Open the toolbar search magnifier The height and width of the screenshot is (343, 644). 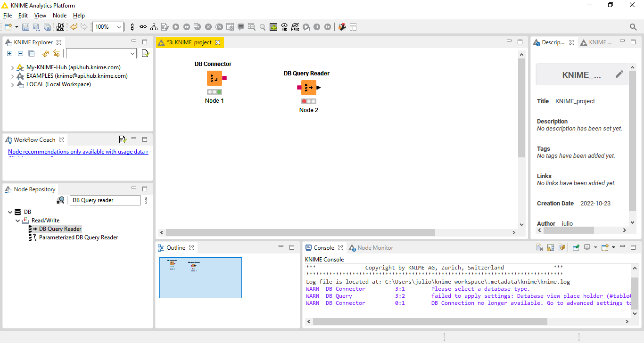633,27
